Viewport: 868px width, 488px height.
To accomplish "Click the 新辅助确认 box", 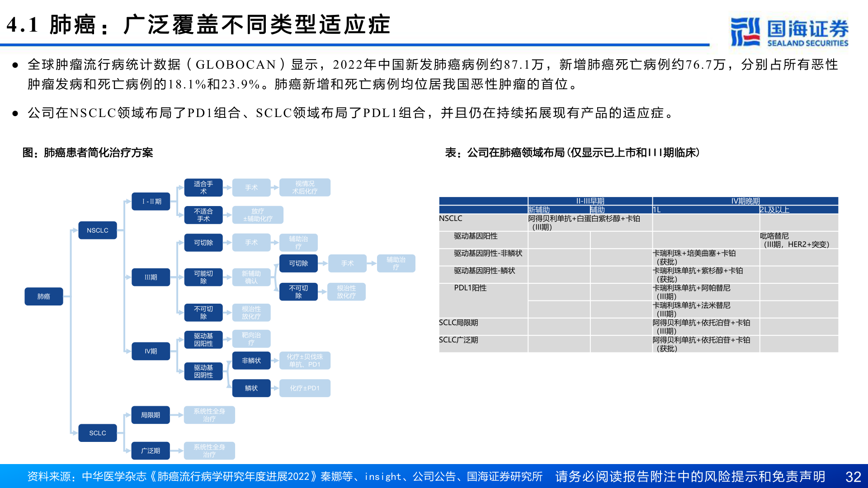I will pos(251,277).
